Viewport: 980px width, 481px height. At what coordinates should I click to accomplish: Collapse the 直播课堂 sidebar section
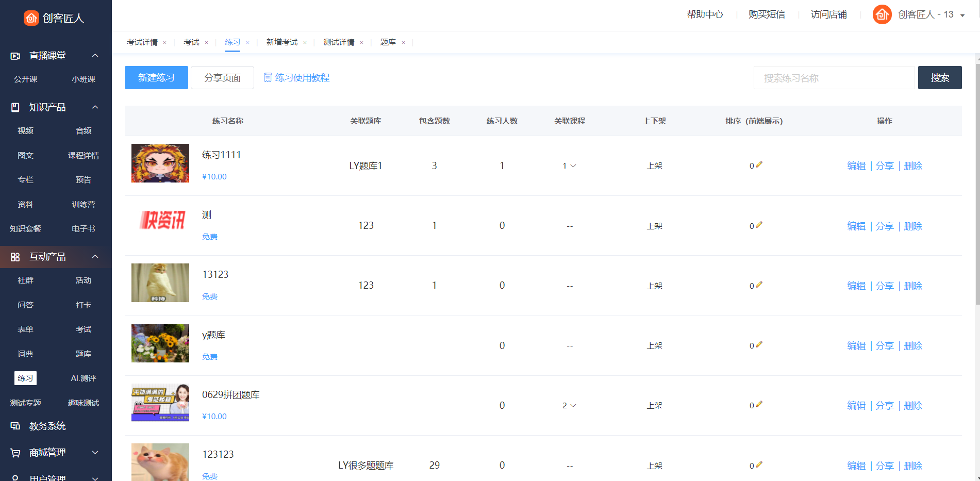point(95,56)
